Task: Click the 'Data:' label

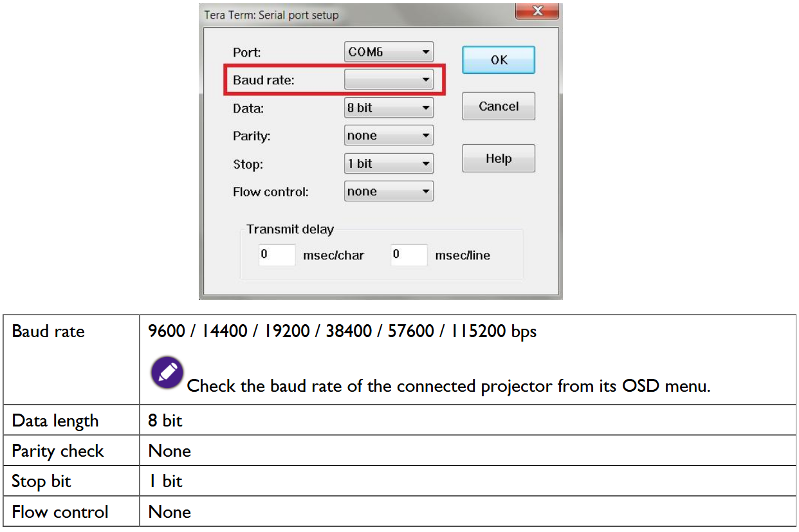Action: (x=248, y=109)
